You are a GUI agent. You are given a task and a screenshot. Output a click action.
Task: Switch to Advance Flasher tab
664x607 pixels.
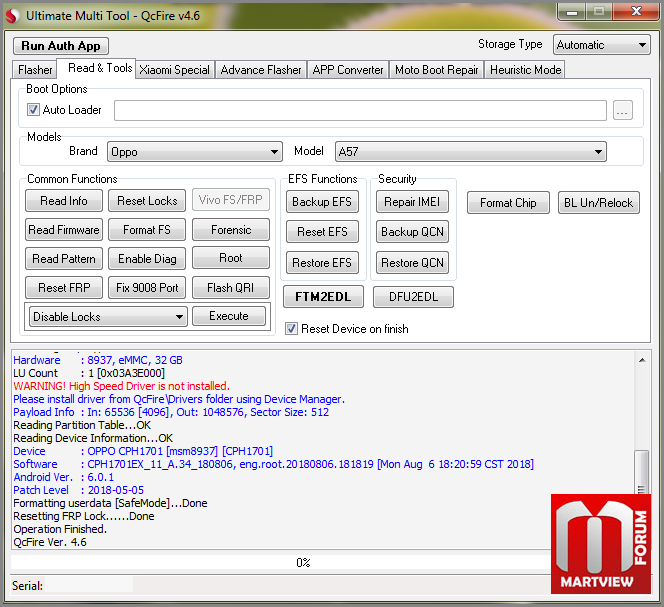[261, 70]
